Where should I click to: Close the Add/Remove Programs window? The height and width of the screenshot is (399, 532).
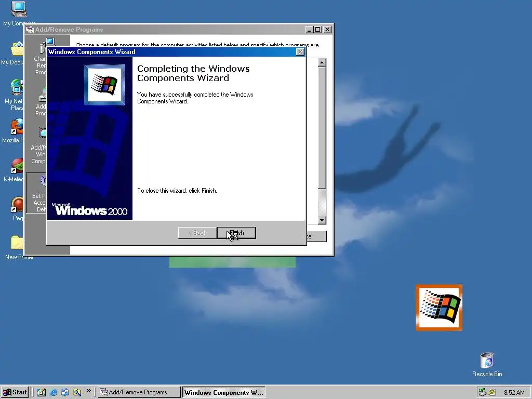coord(327,30)
